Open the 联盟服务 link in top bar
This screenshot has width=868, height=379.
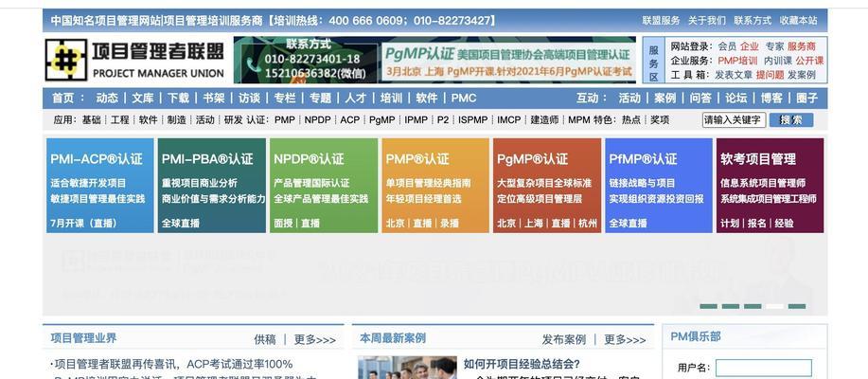[661, 21]
